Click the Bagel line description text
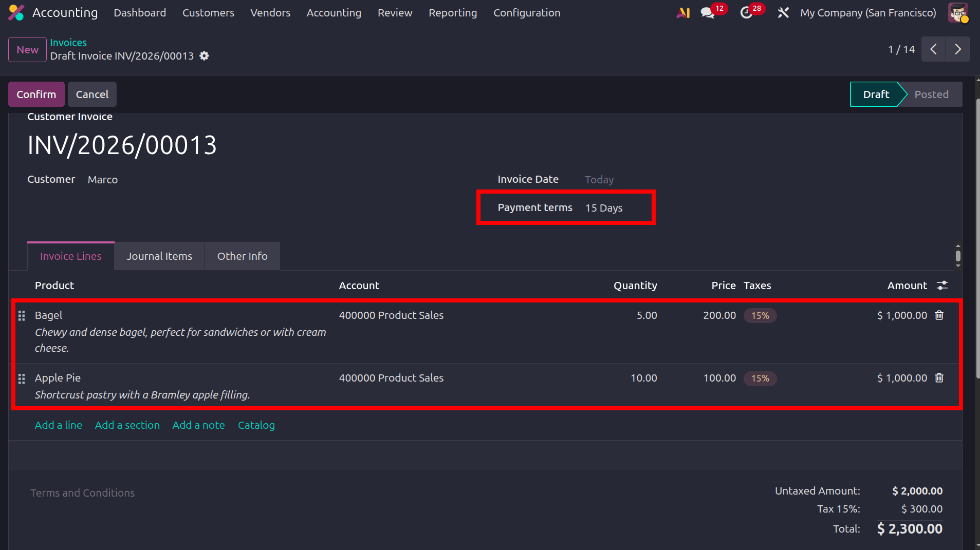 pos(180,340)
